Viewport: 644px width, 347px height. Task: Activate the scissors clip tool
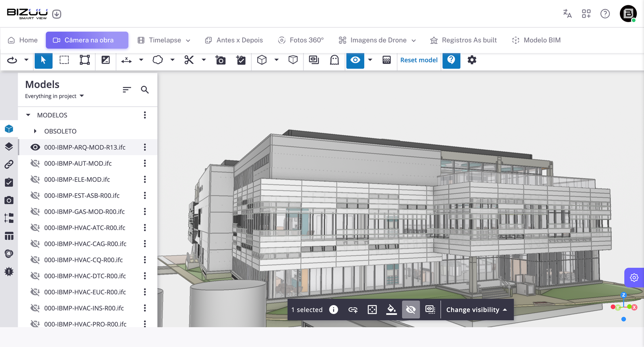189,60
